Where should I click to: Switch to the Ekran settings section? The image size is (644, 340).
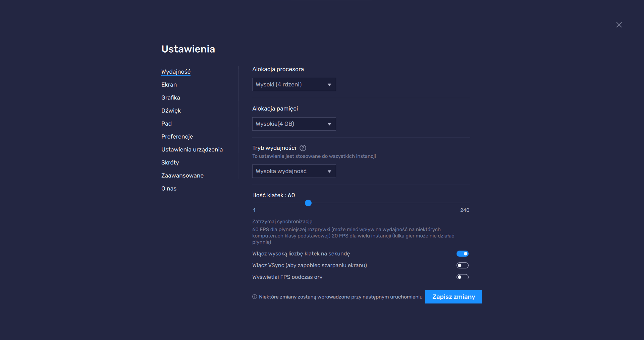[169, 85]
